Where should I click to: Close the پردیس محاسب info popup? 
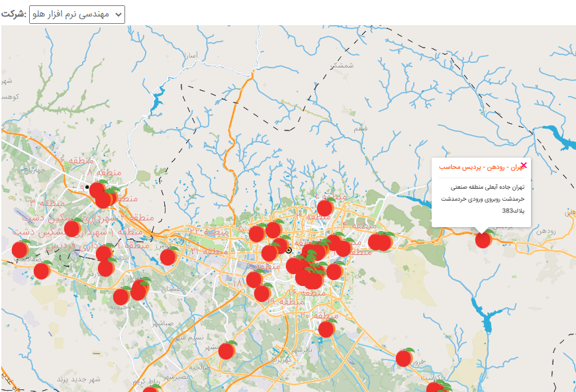point(524,166)
